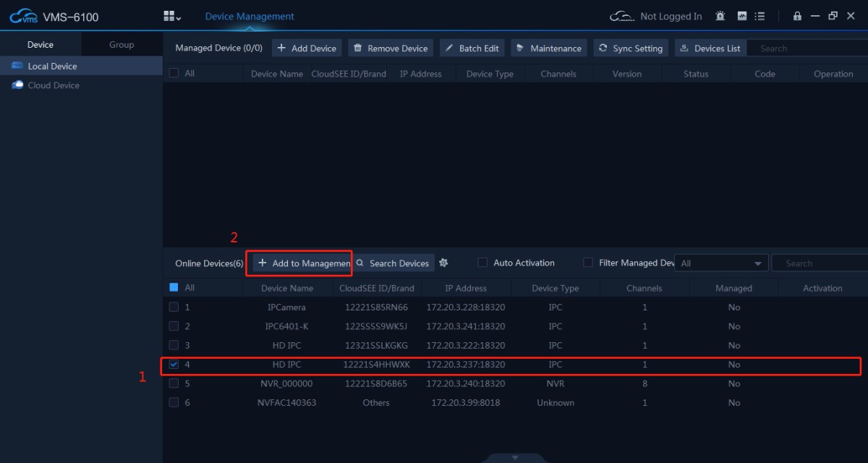Click the Not Logged In cloud account icon
The height and width of the screenshot is (463, 868).
[x=622, y=16]
